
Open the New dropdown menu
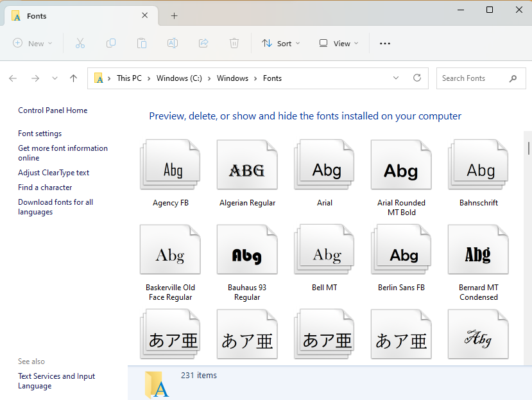32,43
